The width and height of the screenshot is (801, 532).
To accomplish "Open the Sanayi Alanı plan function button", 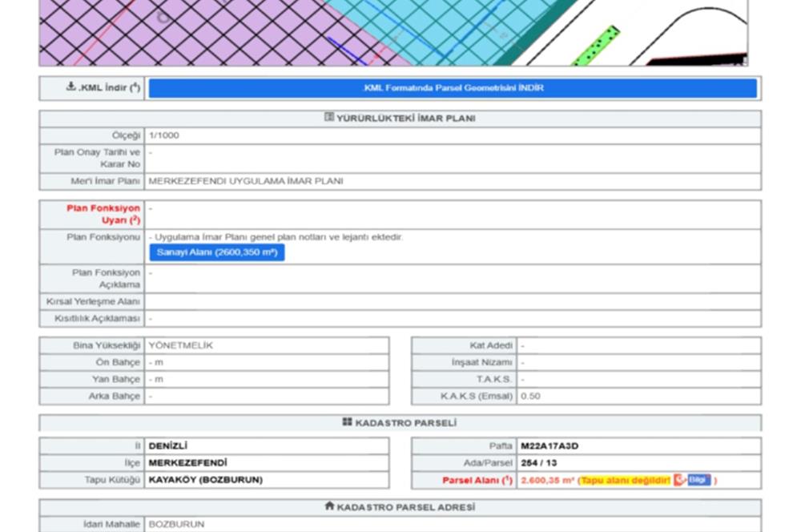I will pyautogui.click(x=216, y=252).
